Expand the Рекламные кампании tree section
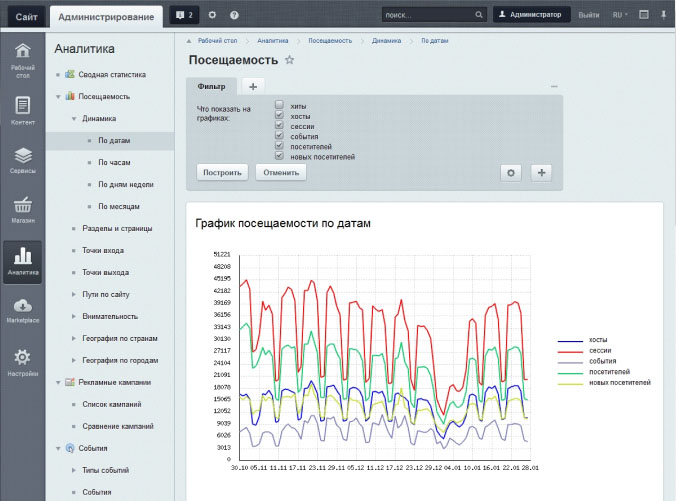Image resolution: width=676 pixels, height=501 pixels. pos(58,382)
